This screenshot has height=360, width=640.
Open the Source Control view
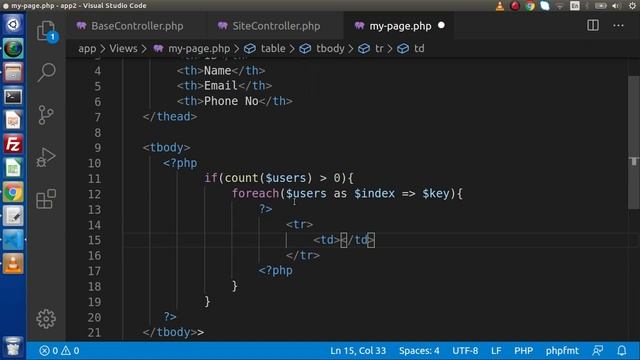click(46, 115)
